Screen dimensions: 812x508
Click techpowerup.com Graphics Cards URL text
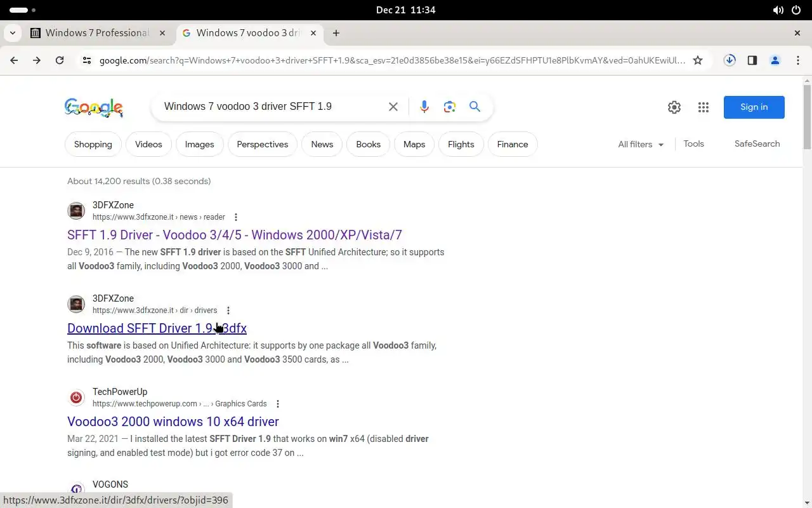(x=180, y=404)
